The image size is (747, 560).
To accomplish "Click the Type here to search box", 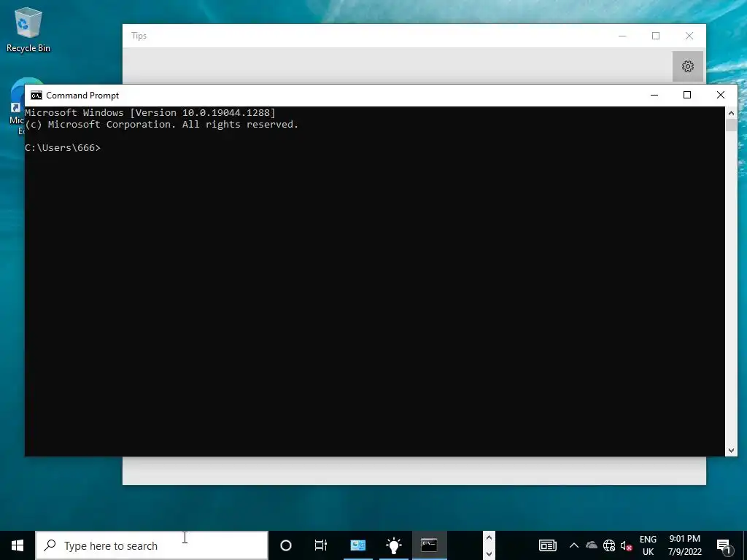I will click(x=152, y=545).
